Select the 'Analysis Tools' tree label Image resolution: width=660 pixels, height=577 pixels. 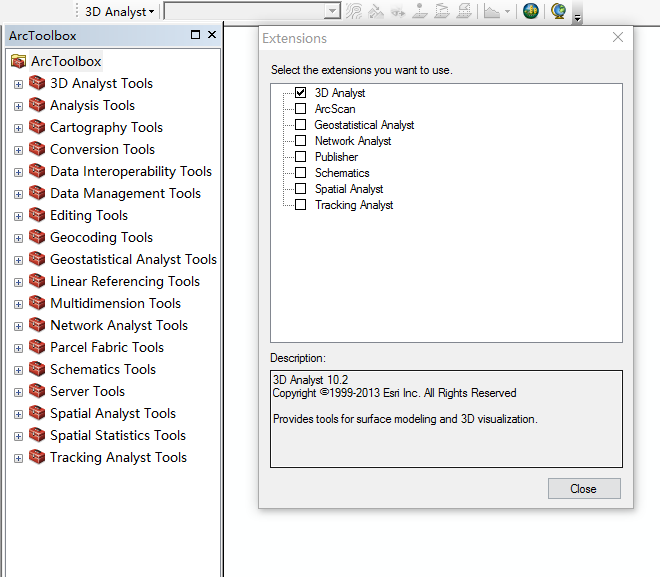pos(92,105)
